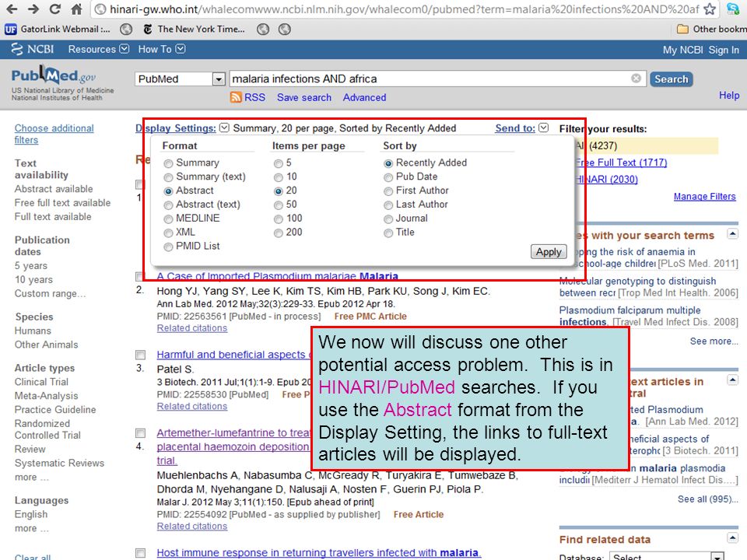This screenshot has height=560, width=747.
Task: Select Summary format radio button
Action: pyautogui.click(x=168, y=164)
